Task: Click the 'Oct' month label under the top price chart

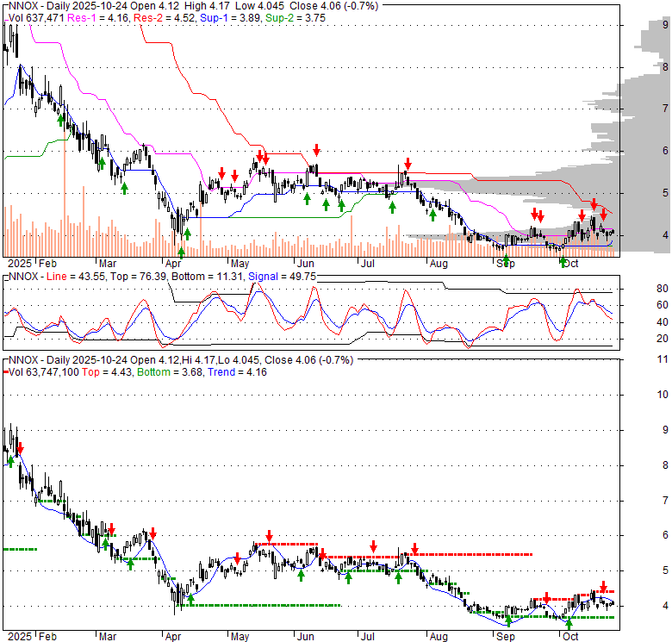Action: (x=571, y=263)
